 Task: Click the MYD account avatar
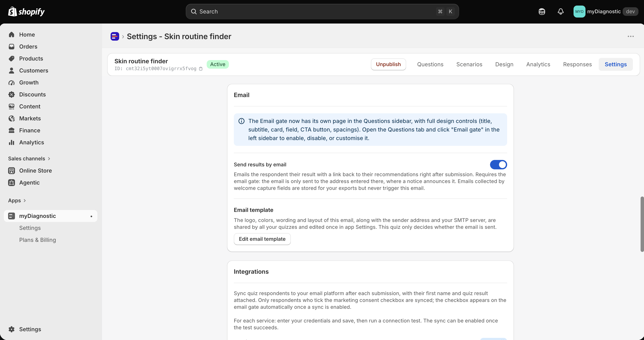pos(579,12)
